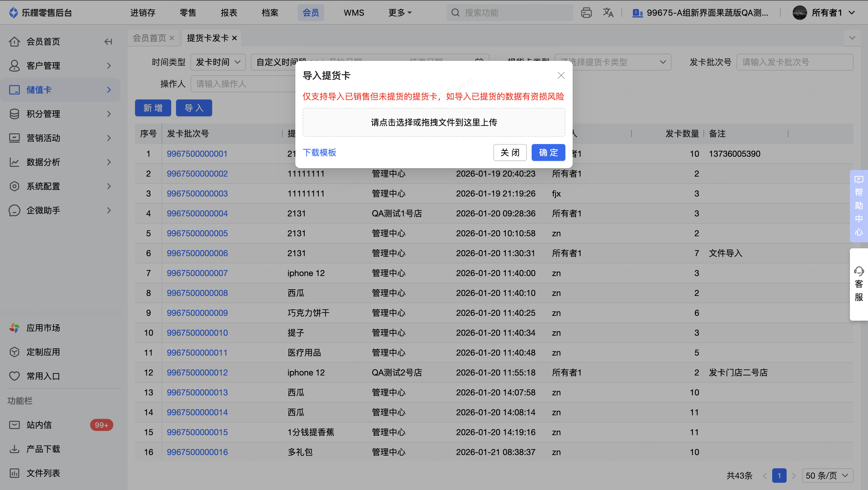Open the 发卡时间 time type dropdown
The image size is (868, 490).
tap(218, 62)
